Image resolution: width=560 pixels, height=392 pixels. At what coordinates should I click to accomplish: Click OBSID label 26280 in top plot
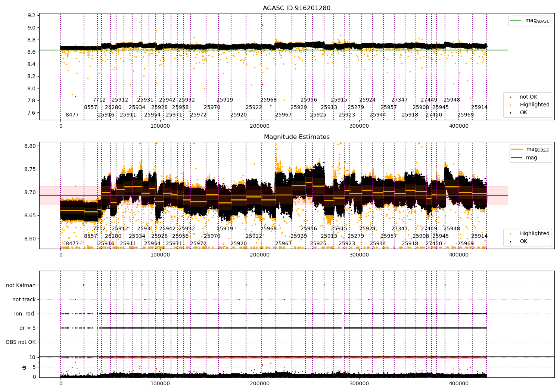point(113,108)
